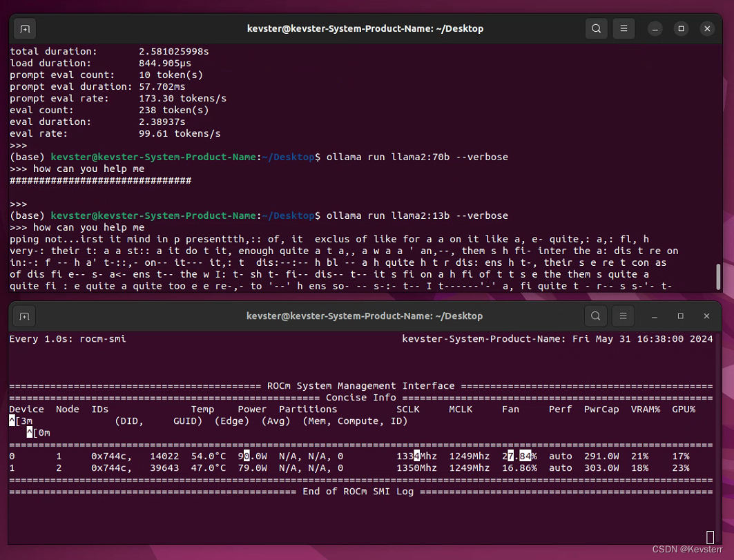Click device 0 VRAM usage '21%'
Viewport: 734px width, 560px height.
click(639, 456)
